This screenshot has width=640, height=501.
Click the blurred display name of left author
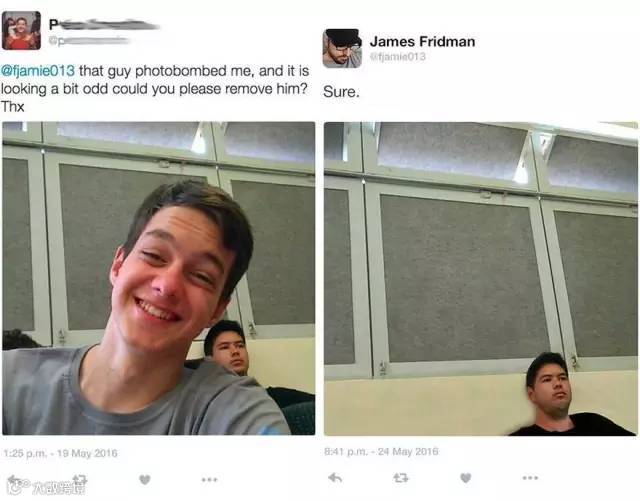pyautogui.click(x=104, y=24)
